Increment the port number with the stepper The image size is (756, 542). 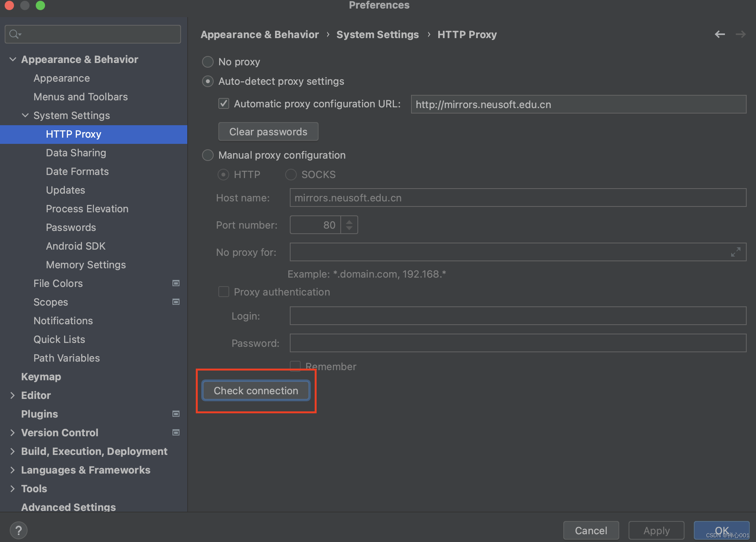(349, 221)
